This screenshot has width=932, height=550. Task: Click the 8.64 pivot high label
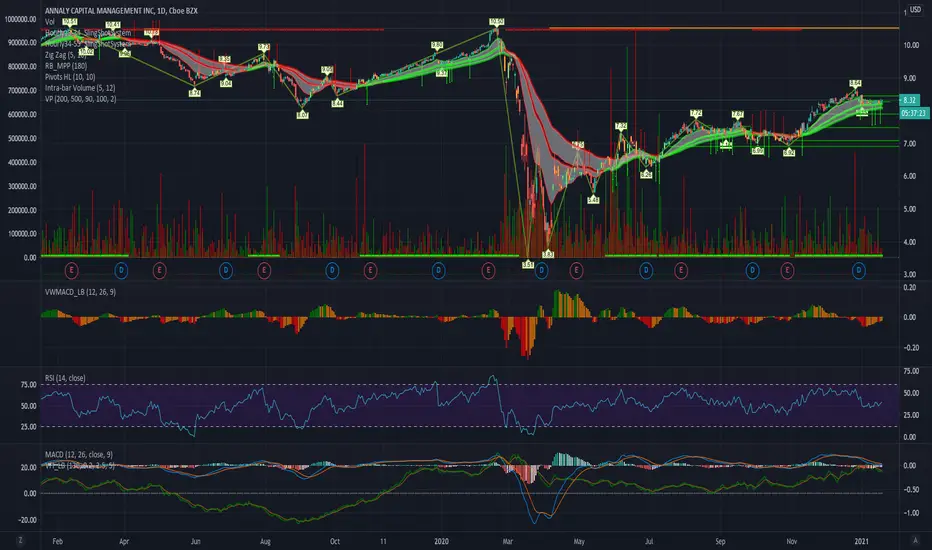tap(855, 83)
